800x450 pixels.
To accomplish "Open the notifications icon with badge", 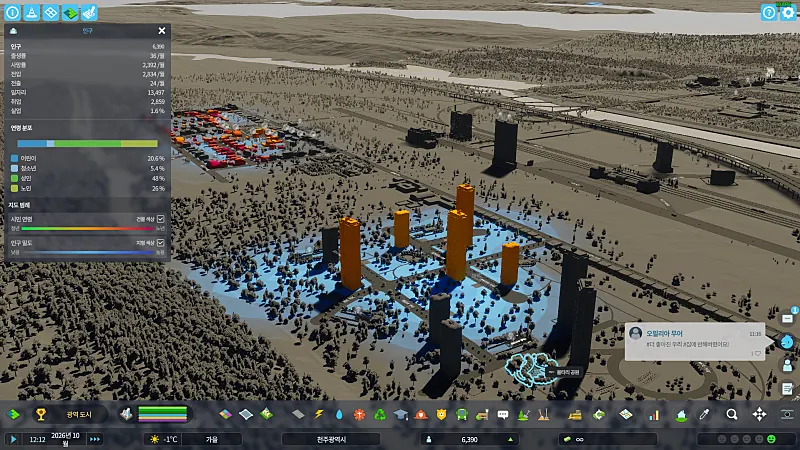I will [788, 318].
